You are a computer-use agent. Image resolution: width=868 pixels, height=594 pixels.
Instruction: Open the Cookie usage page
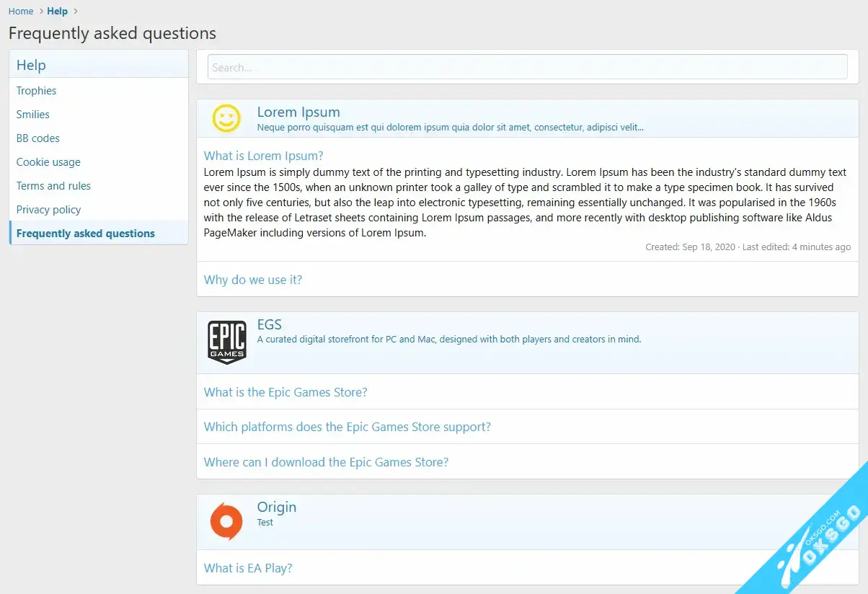click(x=48, y=162)
